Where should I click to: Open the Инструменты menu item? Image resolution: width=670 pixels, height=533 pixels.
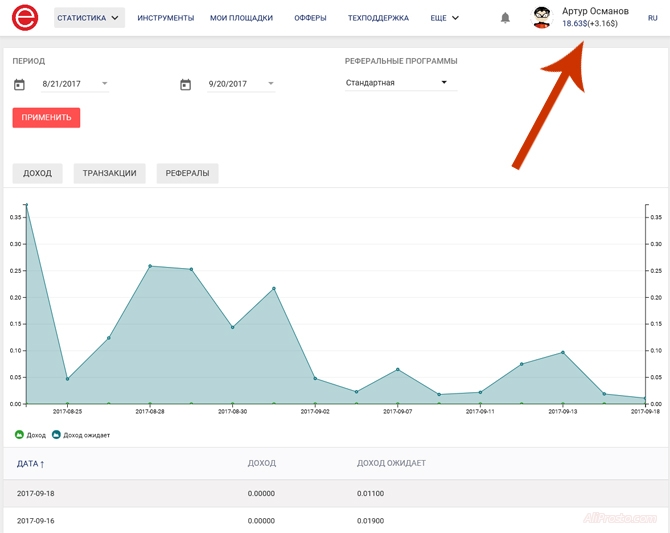coord(166,18)
